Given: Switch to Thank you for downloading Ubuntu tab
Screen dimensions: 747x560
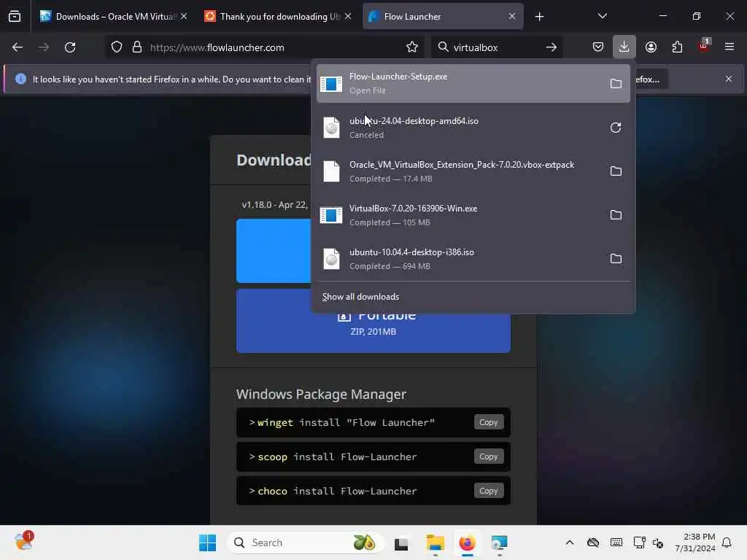Looking at the screenshot, I should 279,17.
